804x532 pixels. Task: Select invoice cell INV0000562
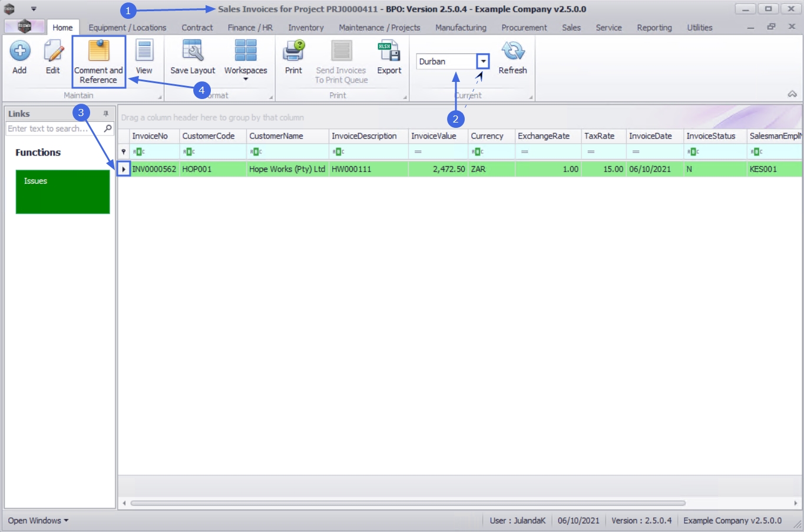click(154, 169)
